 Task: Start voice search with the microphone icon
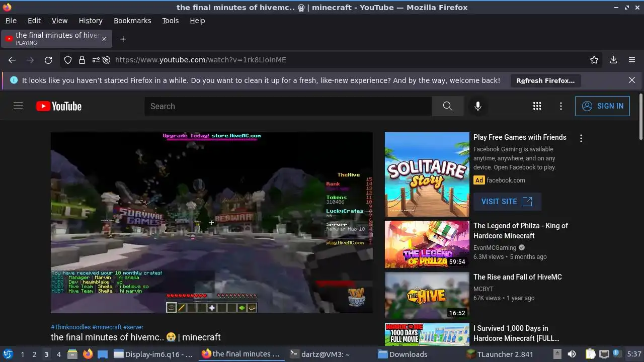click(478, 106)
